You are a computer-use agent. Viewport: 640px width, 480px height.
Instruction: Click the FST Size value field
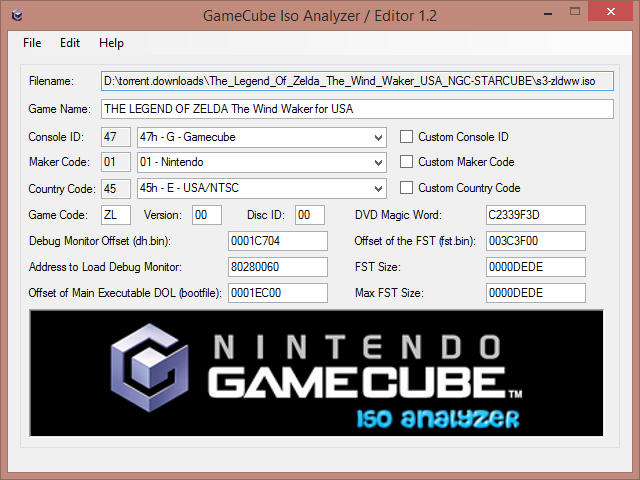(x=536, y=267)
